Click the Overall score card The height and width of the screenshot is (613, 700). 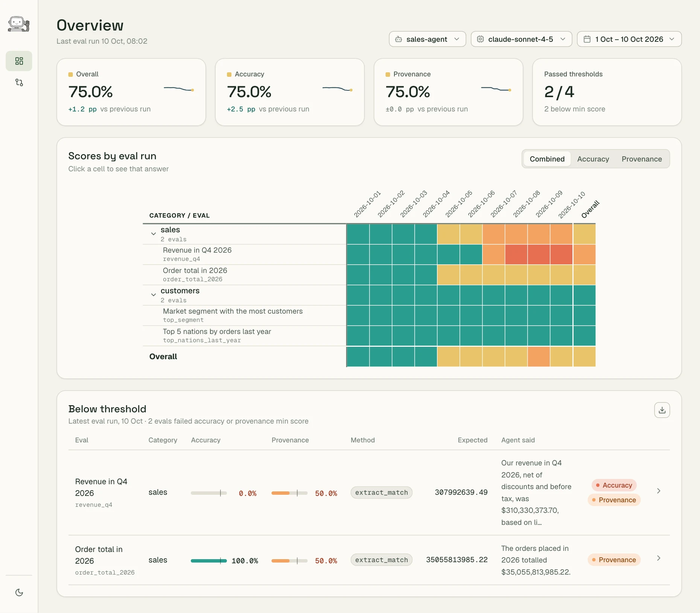[131, 92]
